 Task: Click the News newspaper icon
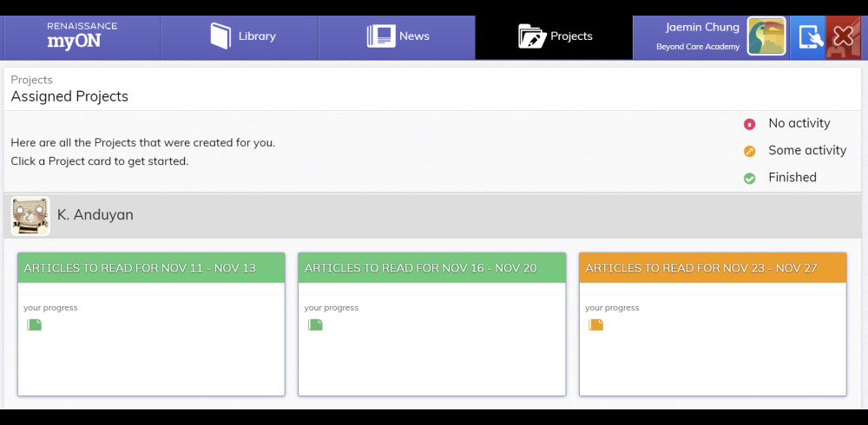tap(381, 36)
